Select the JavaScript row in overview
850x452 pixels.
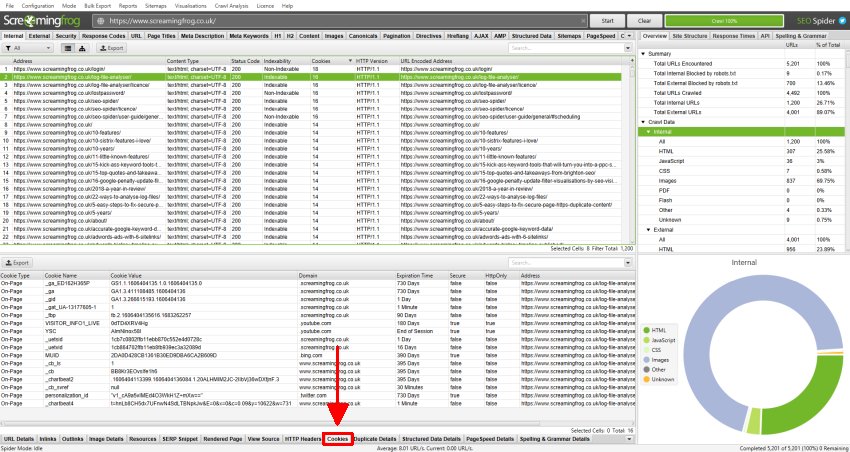tap(742, 161)
